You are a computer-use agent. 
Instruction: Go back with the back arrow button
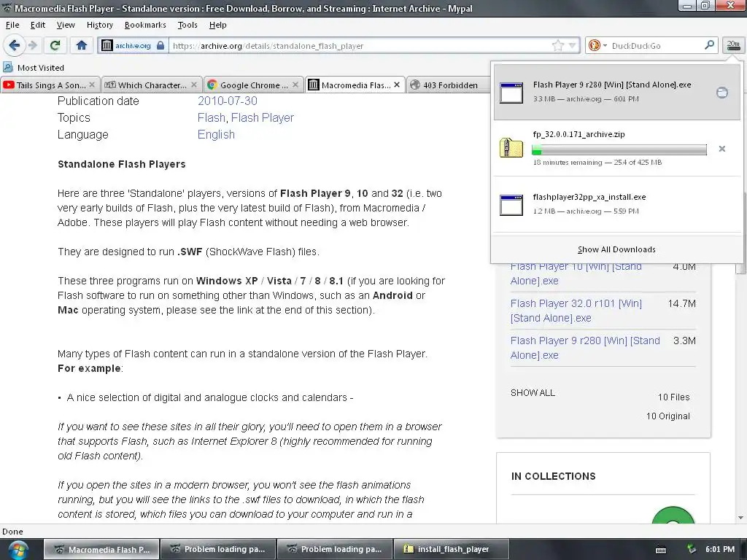(15, 45)
